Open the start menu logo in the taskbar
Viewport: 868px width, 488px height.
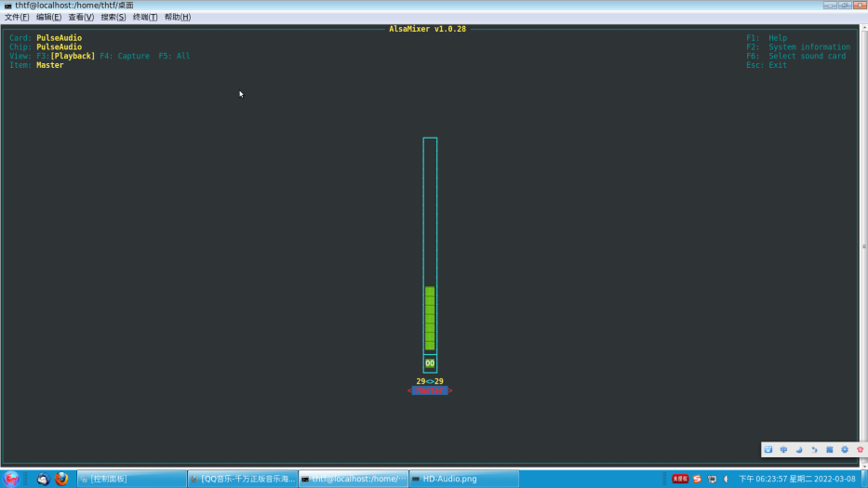click(12, 479)
